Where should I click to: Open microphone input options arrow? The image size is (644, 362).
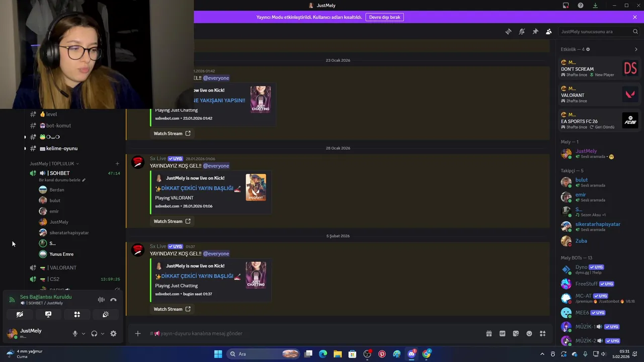[x=84, y=333]
